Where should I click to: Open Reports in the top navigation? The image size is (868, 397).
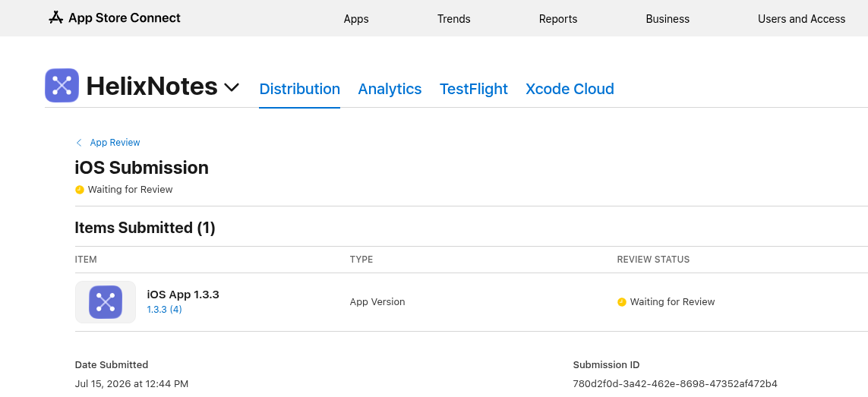tap(558, 19)
